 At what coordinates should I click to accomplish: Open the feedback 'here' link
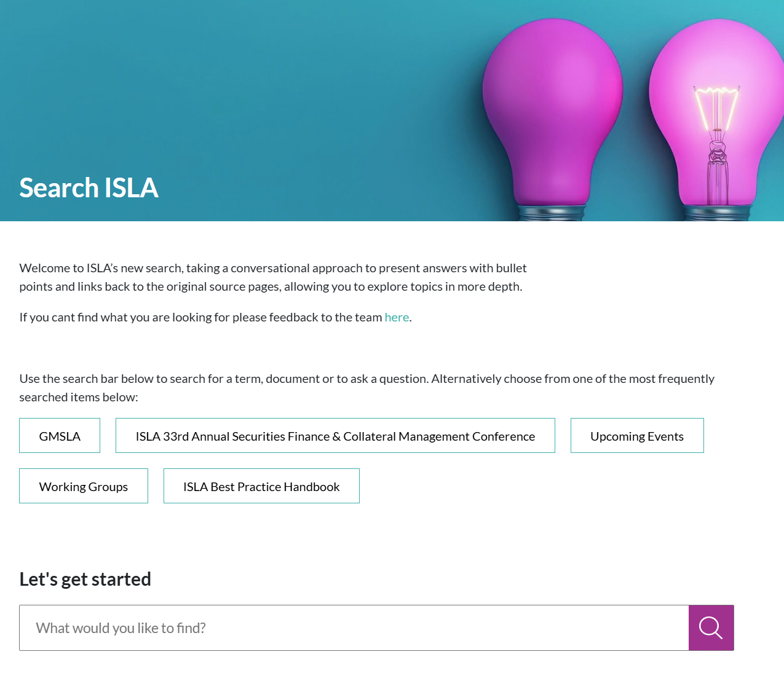397,317
